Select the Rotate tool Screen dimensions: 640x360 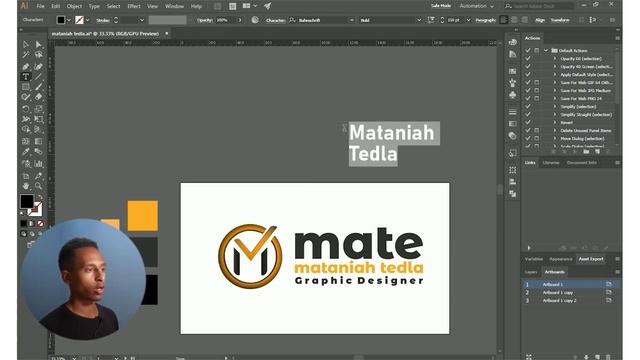pos(26,109)
